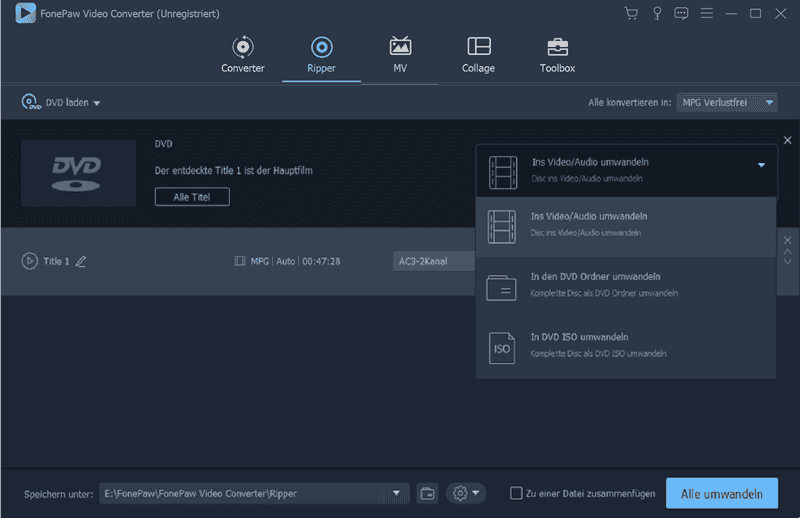
Task: Close the DVD entry with X
Action: coord(787,140)
